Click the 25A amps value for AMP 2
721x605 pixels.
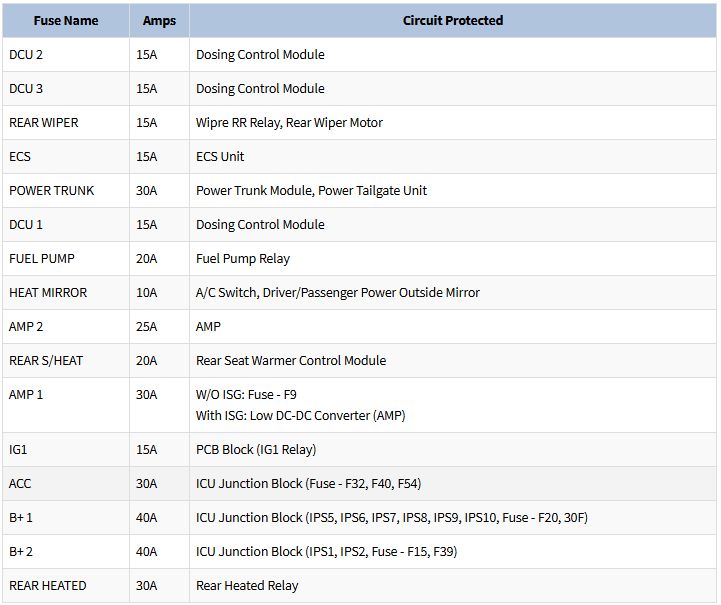[147, 327]
